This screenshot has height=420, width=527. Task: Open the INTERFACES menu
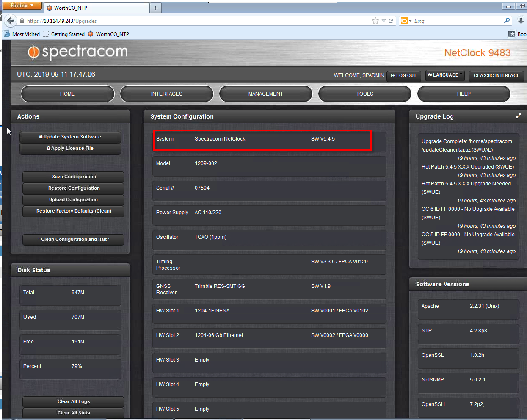click(167, 94)
